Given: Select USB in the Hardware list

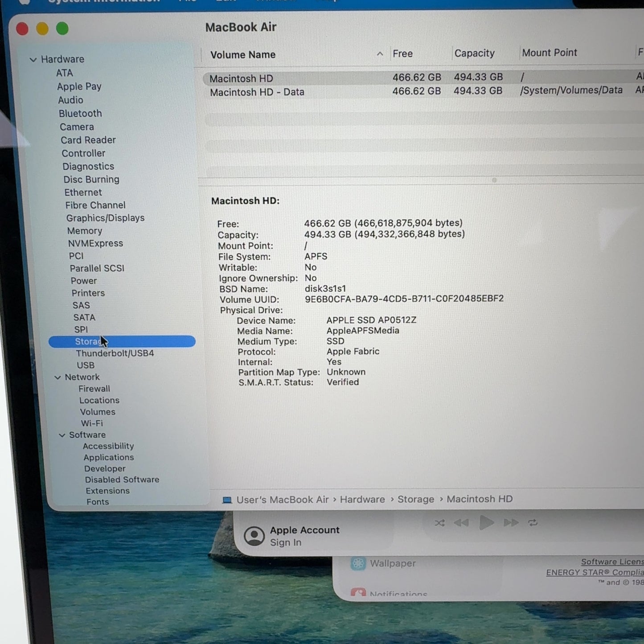Looking at the screenshot, I should click(x=85, y=365).
